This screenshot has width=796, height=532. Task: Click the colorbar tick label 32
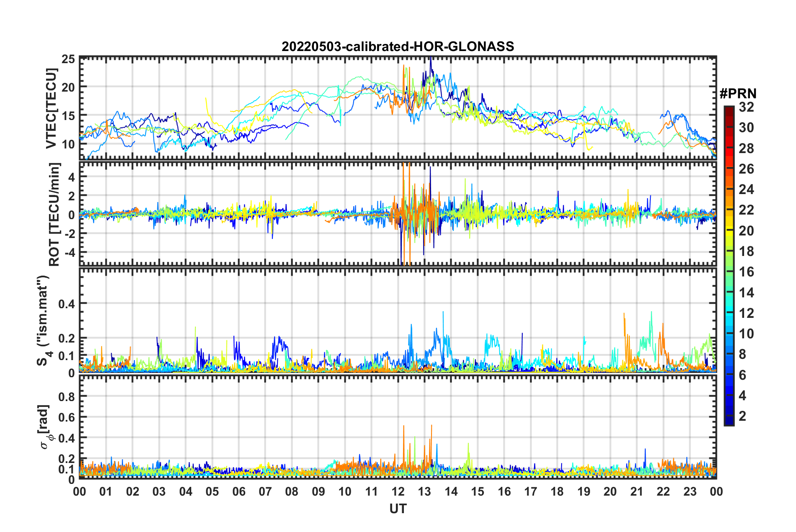point(746,107)
